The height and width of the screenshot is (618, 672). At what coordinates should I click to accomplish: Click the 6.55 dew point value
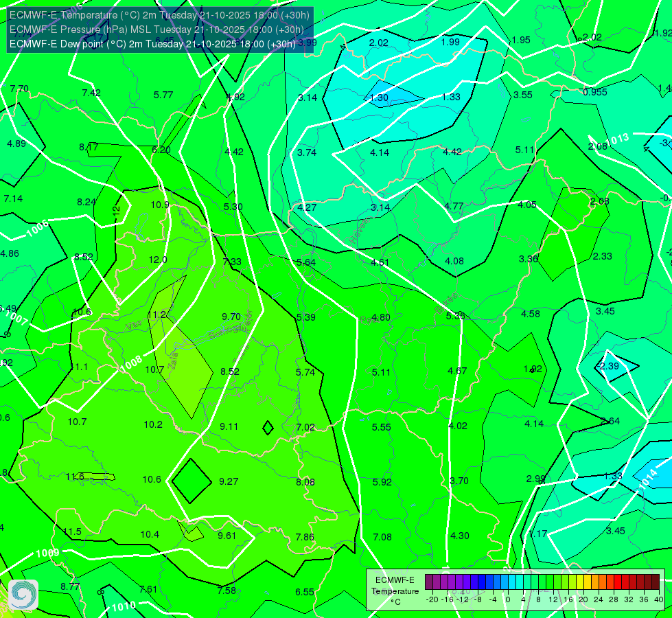click(305, 593)
